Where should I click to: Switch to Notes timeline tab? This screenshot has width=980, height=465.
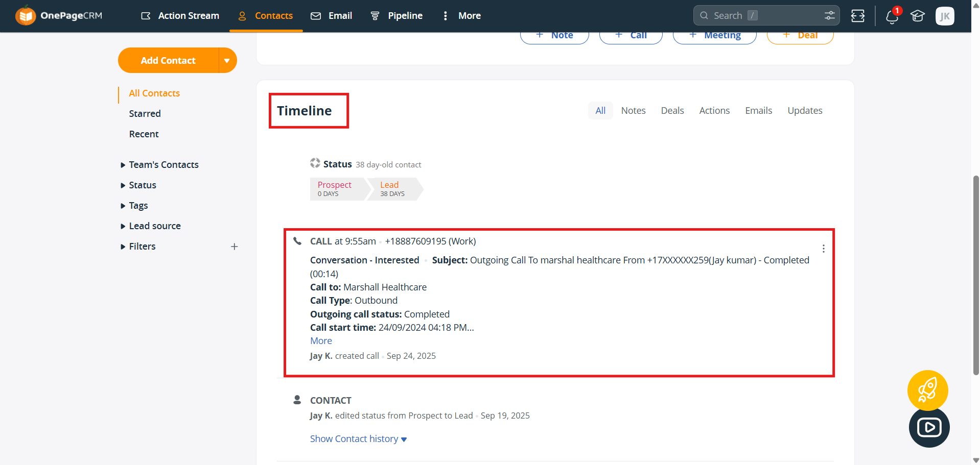tap(634, 111)
